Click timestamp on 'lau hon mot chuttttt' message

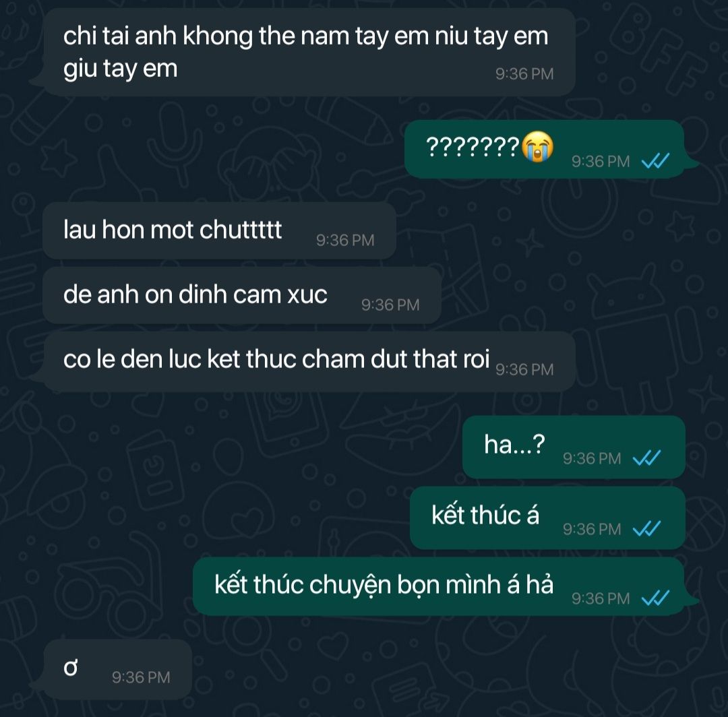click(x=345, y=240)
